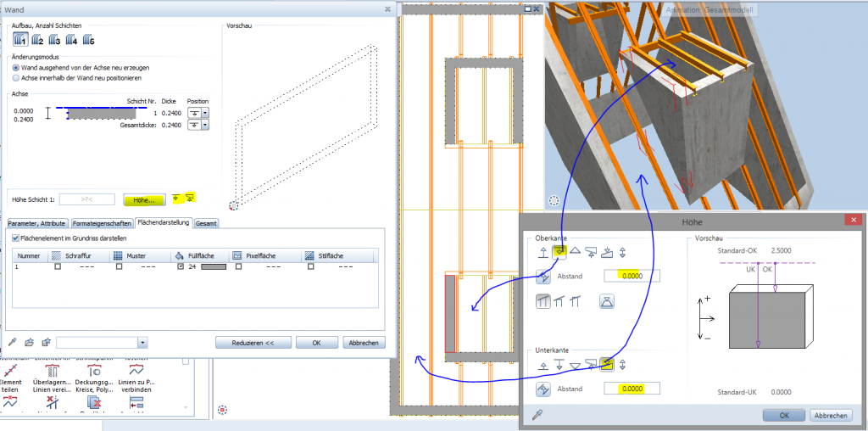Select the highlighted Unterkante height reference icon
Screen dimensions: 868x431
607,365
